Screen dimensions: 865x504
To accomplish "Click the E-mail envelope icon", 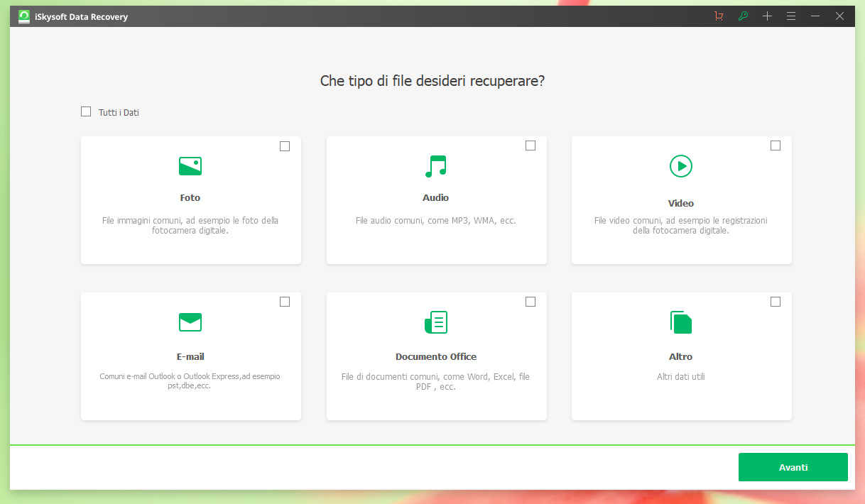I will pyautogui.click(x=190, y=322).
